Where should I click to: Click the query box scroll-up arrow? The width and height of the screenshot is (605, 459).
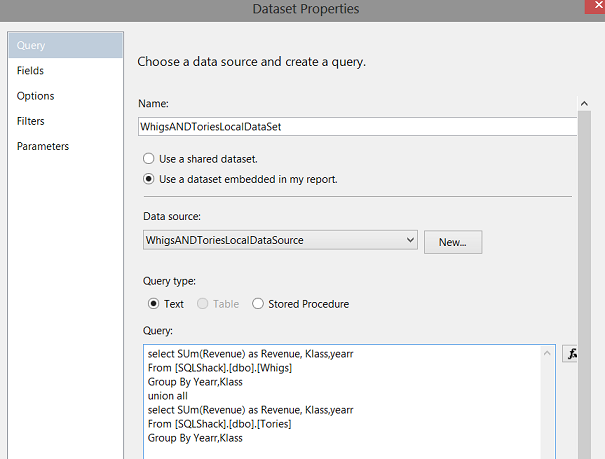point(548,353)
